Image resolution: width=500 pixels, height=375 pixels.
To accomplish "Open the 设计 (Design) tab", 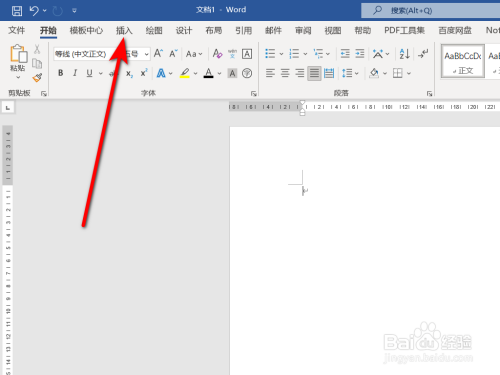I will 184,31.
